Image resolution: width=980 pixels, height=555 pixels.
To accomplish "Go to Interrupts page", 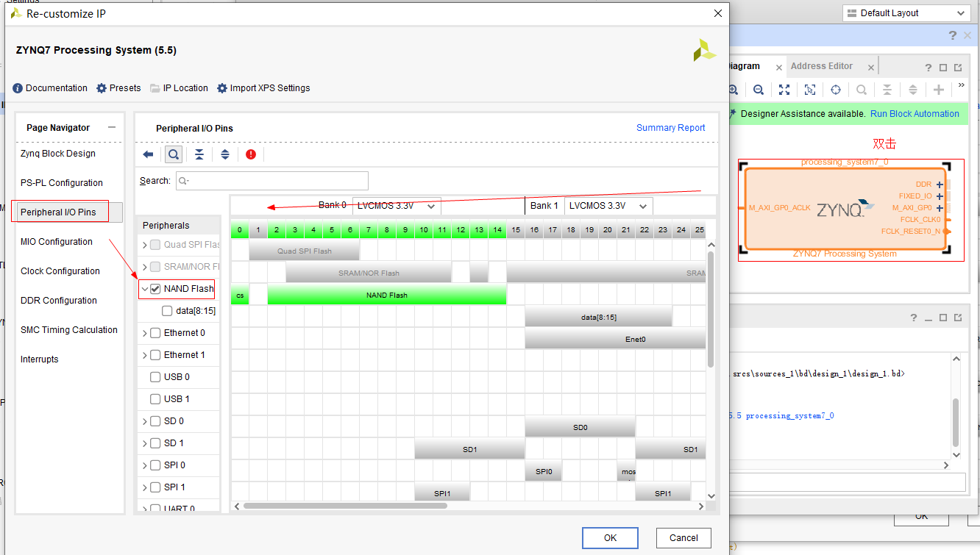I will tap(40, 359).
